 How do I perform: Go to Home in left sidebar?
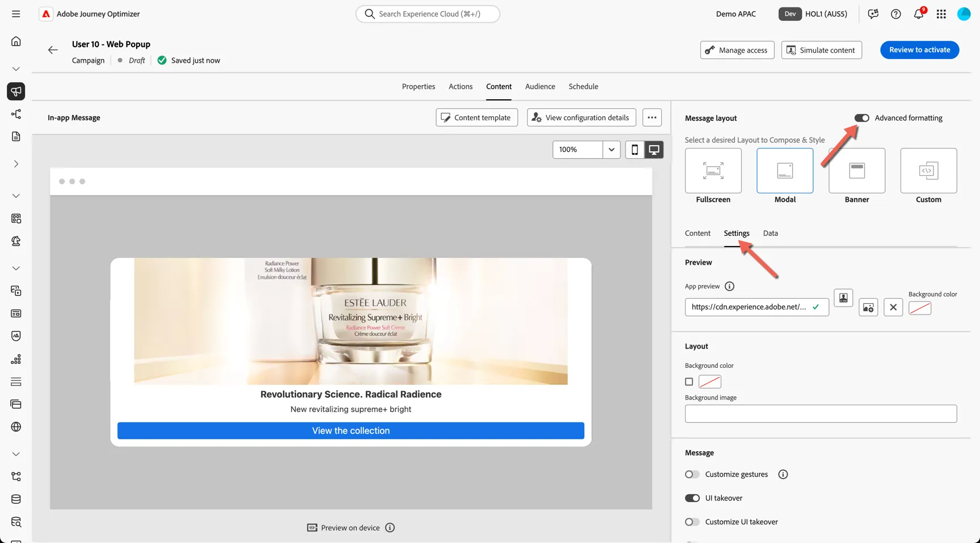(16, 41)
